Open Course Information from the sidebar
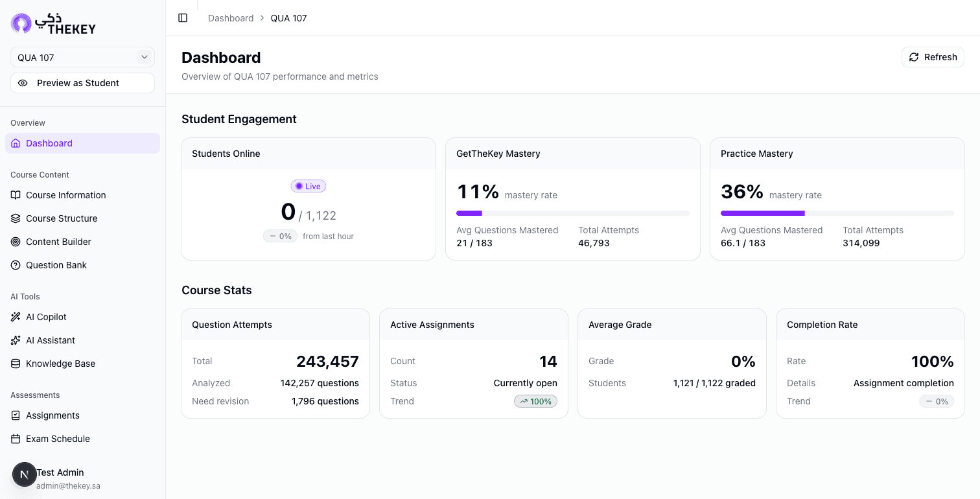 65,195
